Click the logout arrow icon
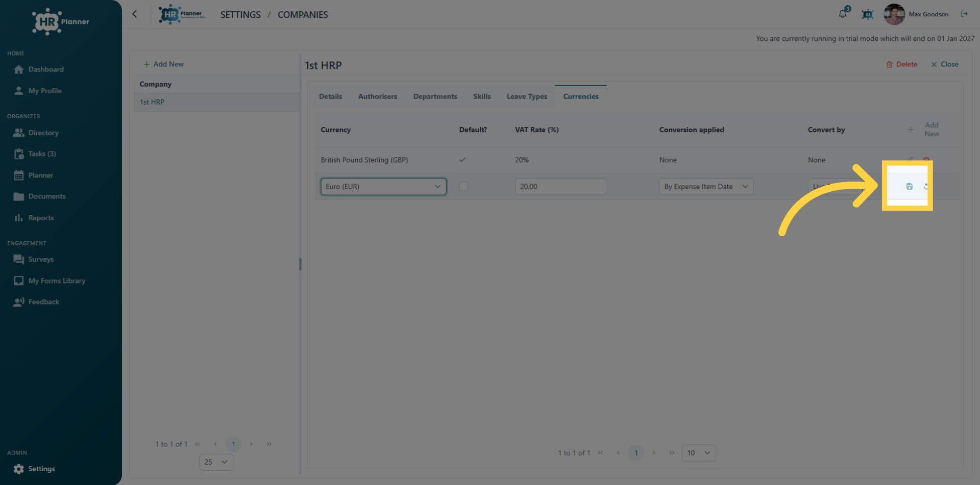Image resolution: width=980 pixels, height=485 pixels. [x=964, y=14]
